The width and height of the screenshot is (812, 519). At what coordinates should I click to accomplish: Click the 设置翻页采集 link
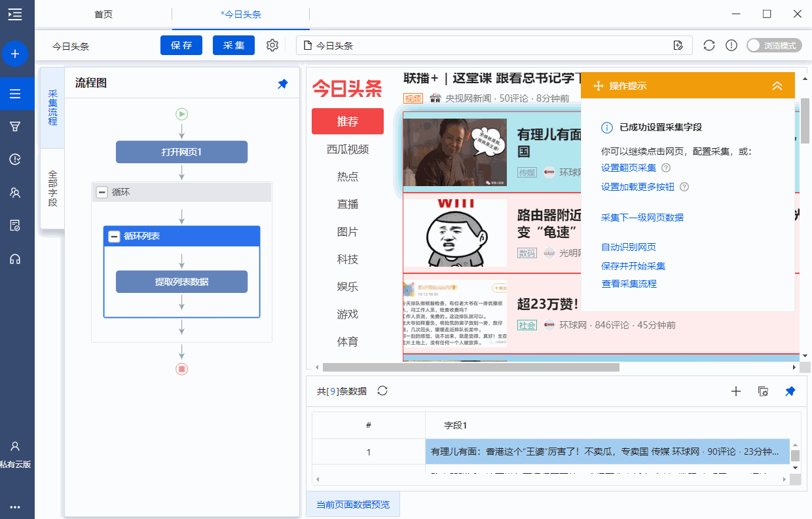(x=629, y=168)
